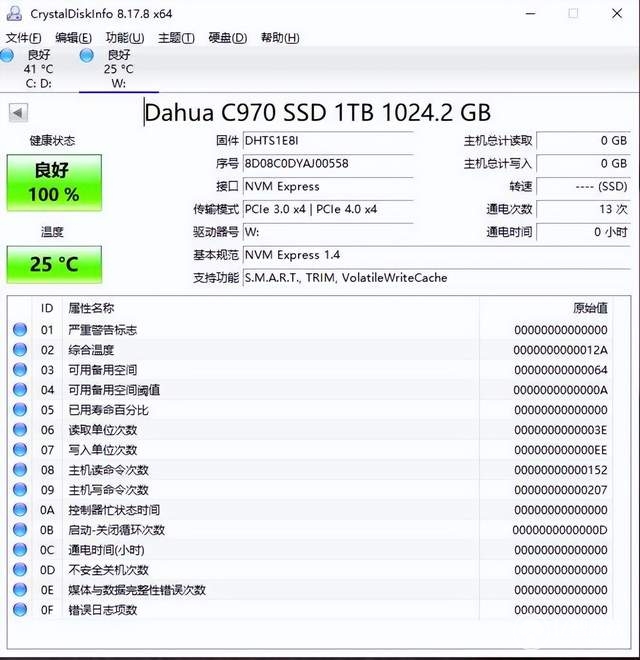Open the 功能(U) menu
The image size is (640, 660).
click(125, 38)
